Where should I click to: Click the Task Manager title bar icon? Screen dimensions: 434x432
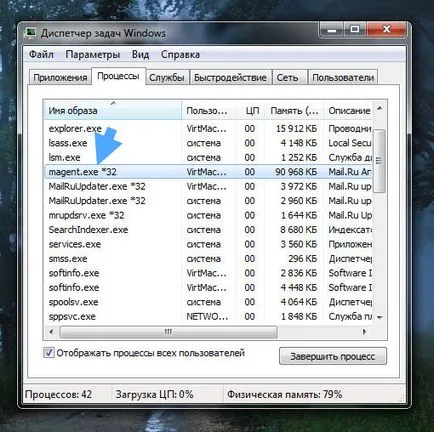31,33
